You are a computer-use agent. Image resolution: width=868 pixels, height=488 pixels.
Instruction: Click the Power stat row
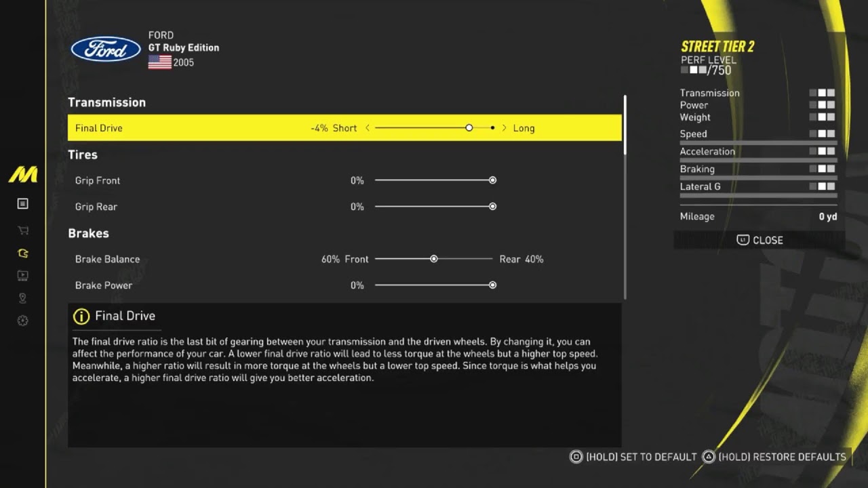coord(758,105)
